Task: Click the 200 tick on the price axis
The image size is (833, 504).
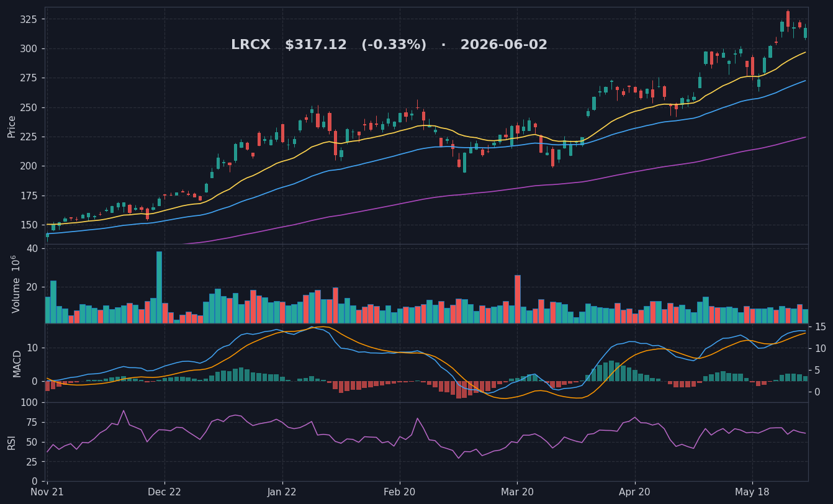Action: pyautogui.click(x=29, y=166)
